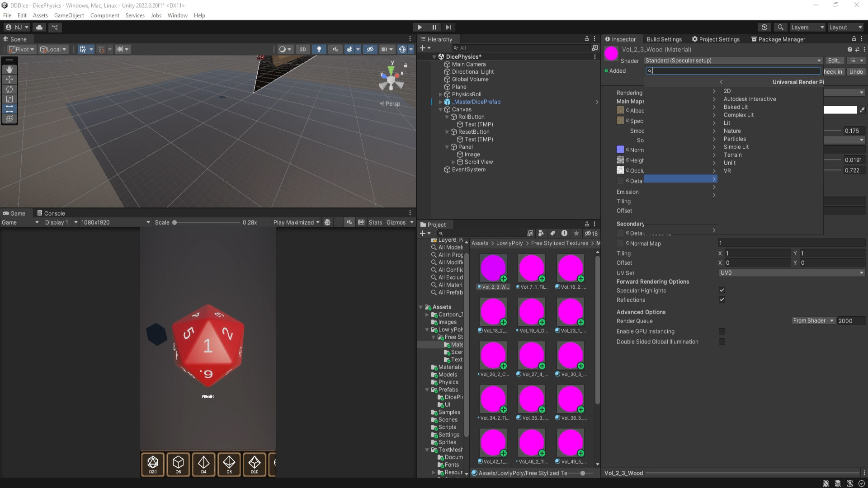Viewport: 868px width, 488px height.
Task: Uncheck Specular Highlights checkbox
Action: click(722, 290)
